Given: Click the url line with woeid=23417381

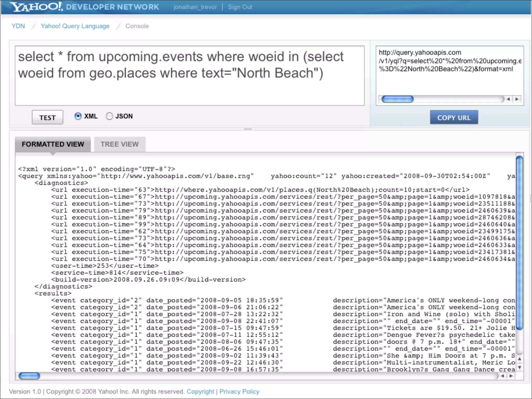Looking at the screenshot, I should click(x=283, y=252).
